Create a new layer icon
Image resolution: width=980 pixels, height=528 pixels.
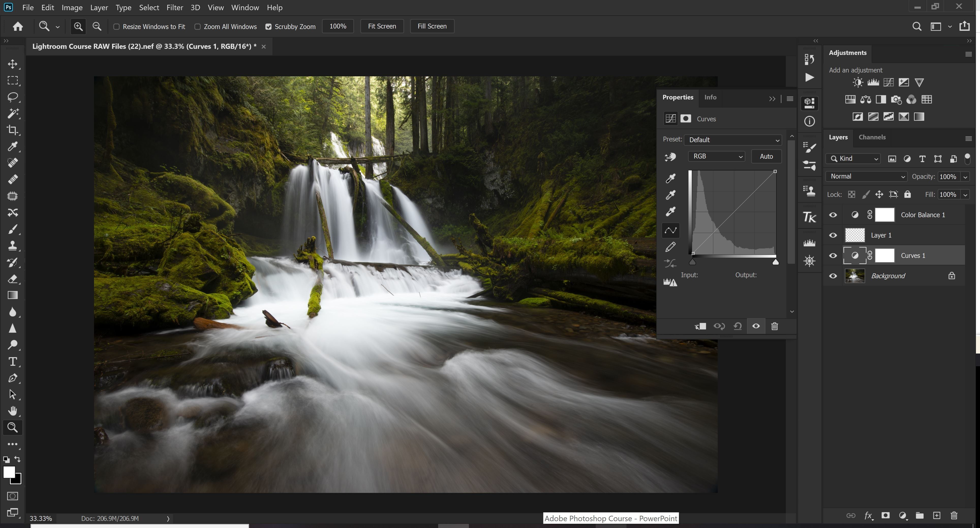click(937, 516)
